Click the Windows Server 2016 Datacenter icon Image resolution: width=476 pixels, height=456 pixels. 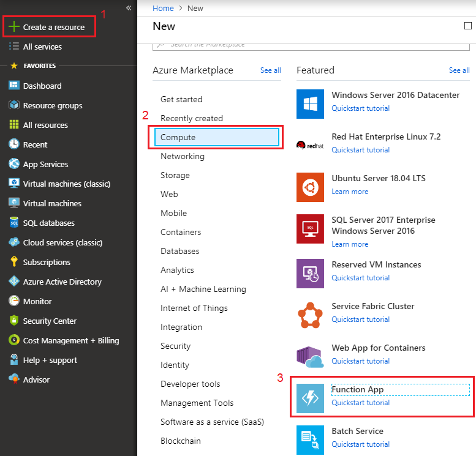pos(310,103)
